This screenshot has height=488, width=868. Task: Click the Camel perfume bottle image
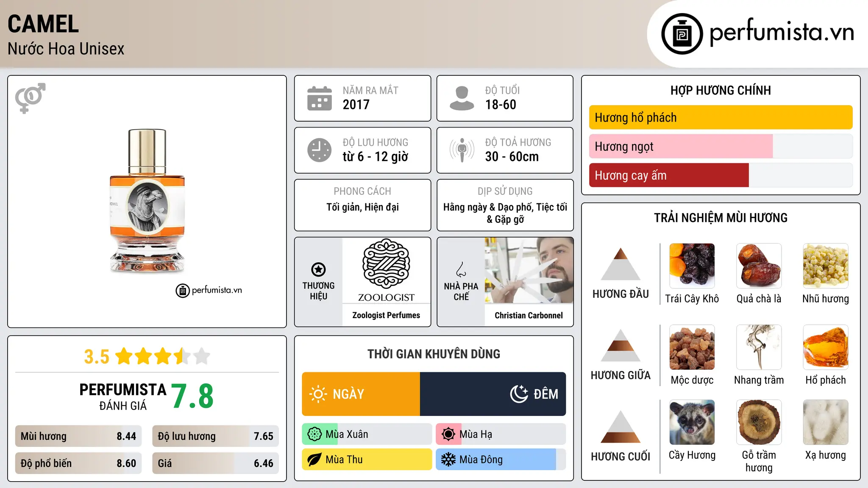(x=147, y=201)
